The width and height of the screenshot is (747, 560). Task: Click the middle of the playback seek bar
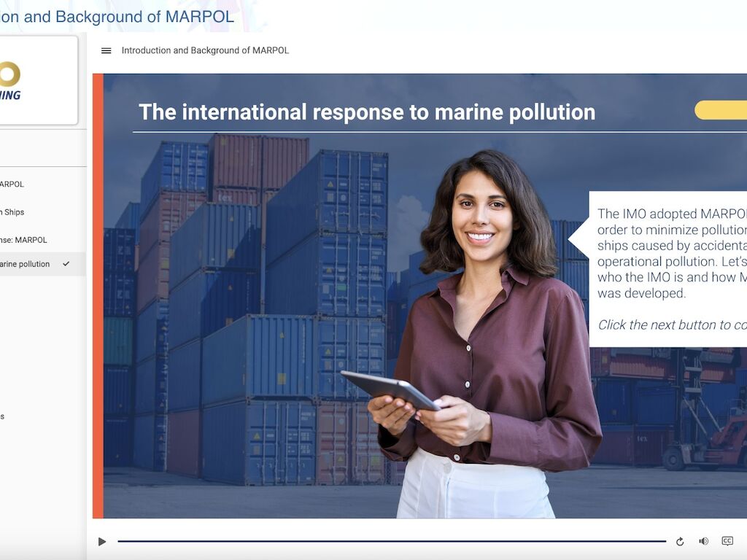[392, 541]
